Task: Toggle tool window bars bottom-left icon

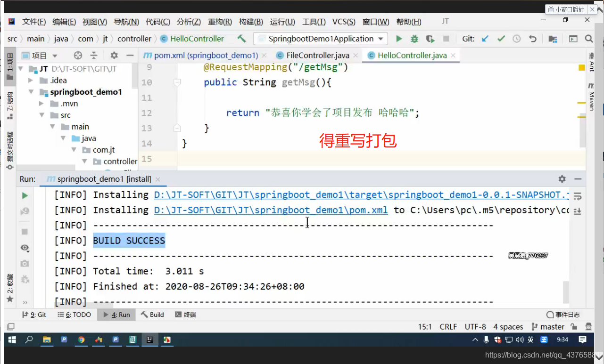Action: tap(10, 326)
